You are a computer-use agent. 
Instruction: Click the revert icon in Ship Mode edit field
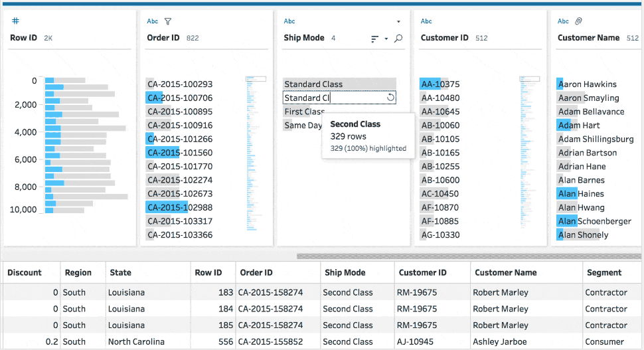coord(390,98)
